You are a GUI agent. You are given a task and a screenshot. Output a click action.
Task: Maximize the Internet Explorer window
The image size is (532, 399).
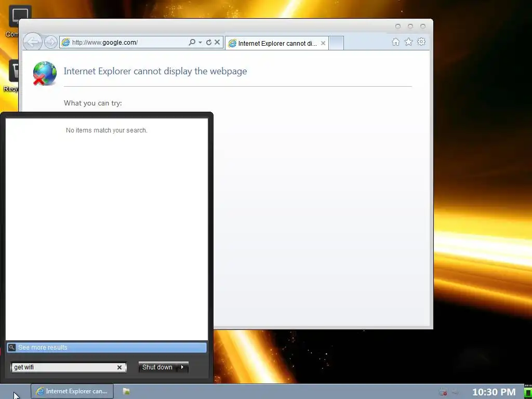[410, 26]
